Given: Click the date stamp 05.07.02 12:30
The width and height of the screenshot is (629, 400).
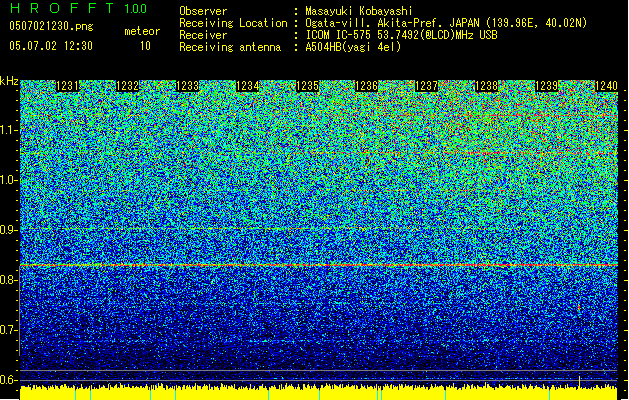Looking at the screenshot, I should coord(51,46).
